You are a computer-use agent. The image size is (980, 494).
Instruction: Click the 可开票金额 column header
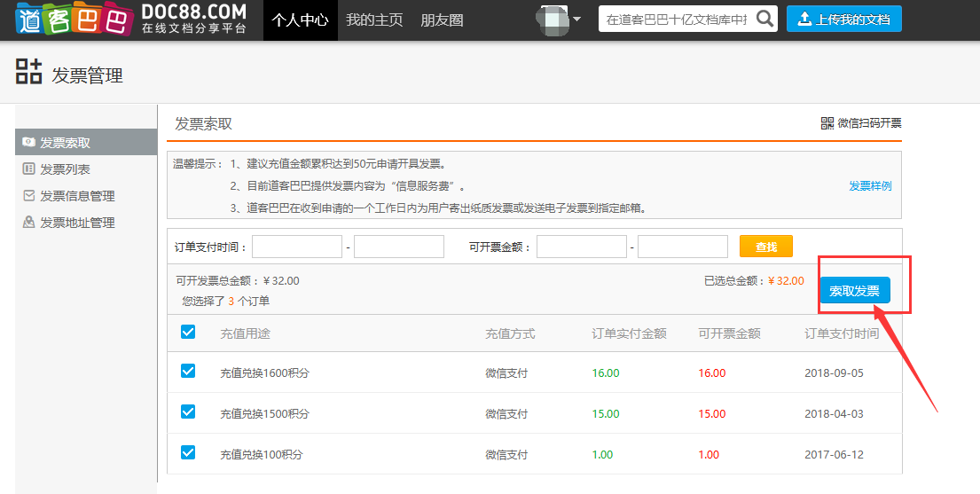pos(729,333)
